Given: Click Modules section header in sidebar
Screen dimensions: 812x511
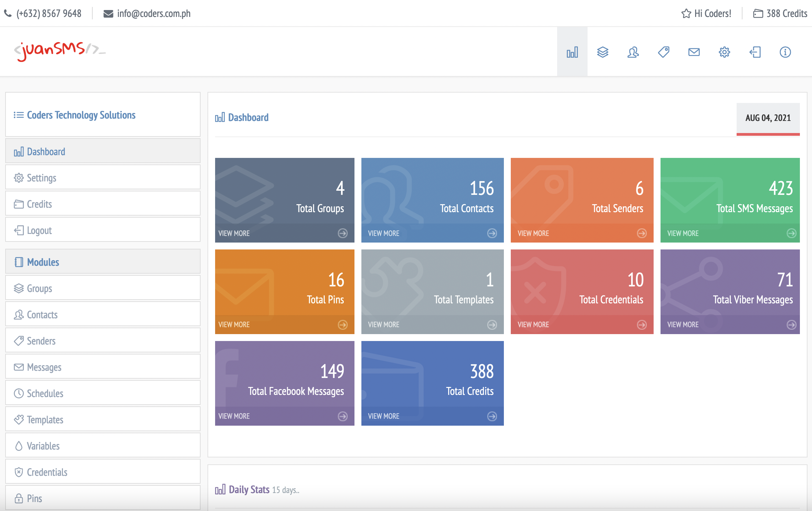Looking at the screenshot, I should (103, 262).
